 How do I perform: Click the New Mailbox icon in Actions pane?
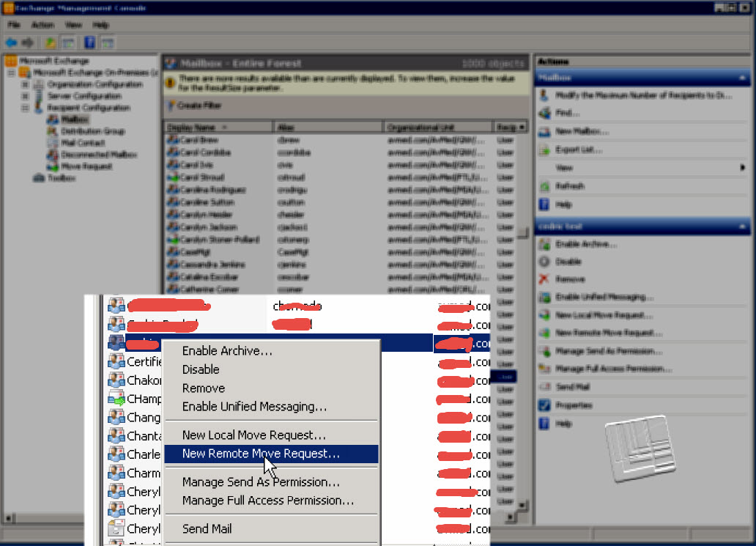(544, 132)
